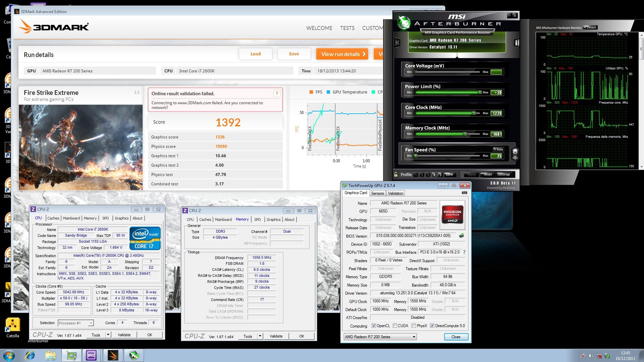Screen dimensions: 644x362
Task: Open the Mainboard tab in left CPU-Z
Action: tap(71, 218)
